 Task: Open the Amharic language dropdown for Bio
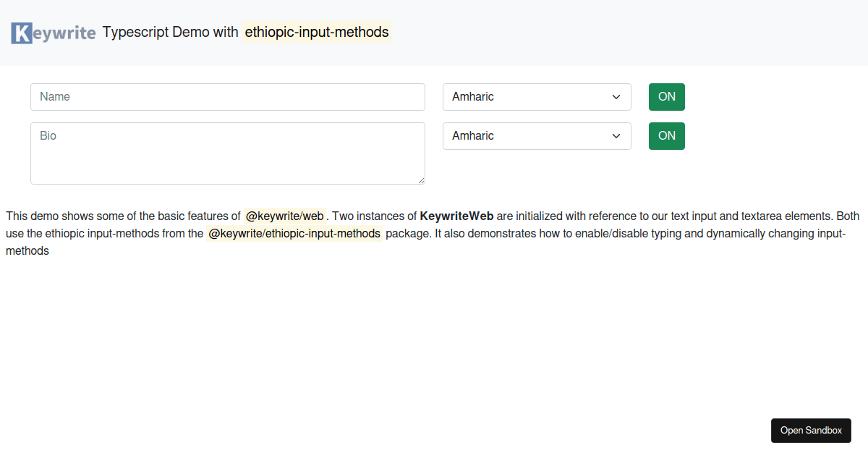pyautogui.click(x=536, y=135)
